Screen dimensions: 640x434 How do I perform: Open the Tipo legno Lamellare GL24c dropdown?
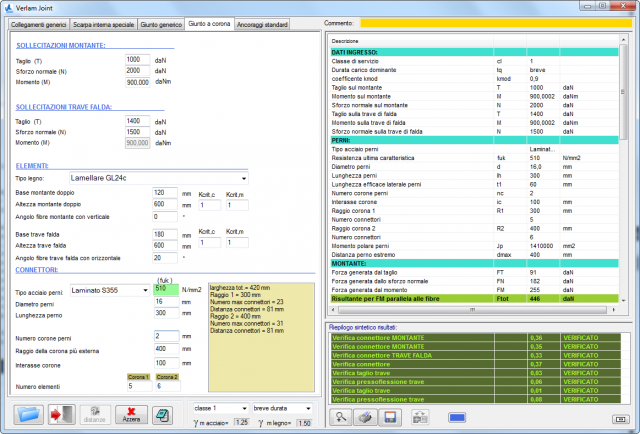coord(159,177)
